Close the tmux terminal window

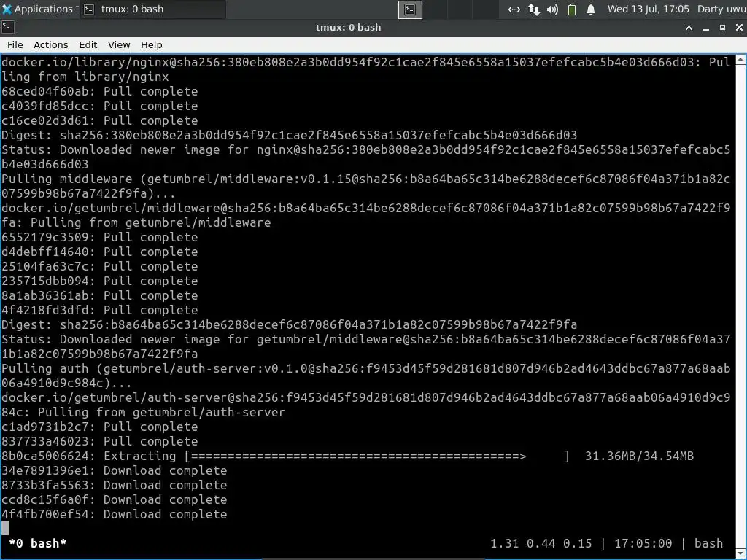(x=739, y=28)
